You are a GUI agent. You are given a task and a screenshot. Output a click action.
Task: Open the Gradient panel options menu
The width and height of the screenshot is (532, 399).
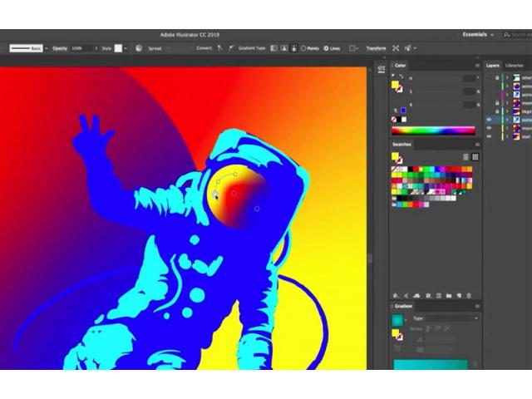[x=477, y=307]
